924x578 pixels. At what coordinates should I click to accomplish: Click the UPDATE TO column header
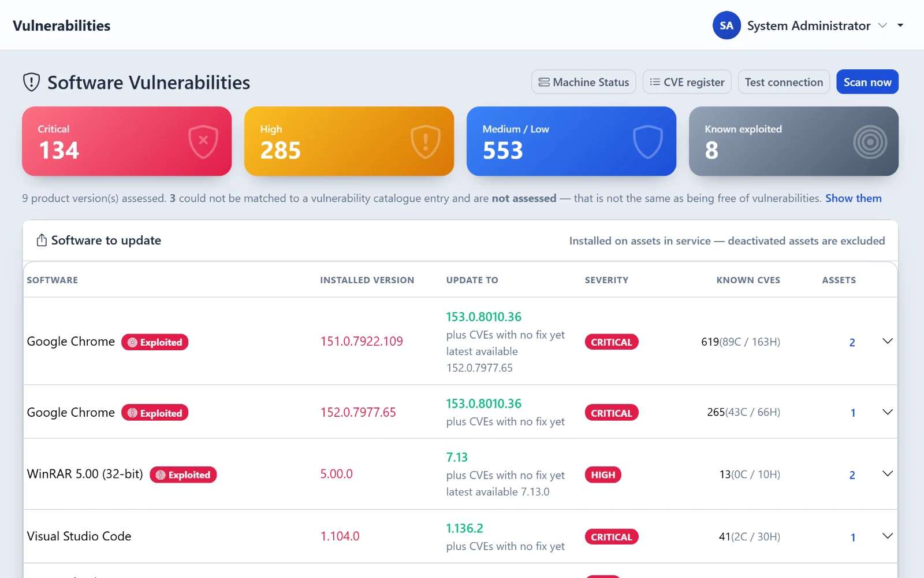(x=472, y=280)
